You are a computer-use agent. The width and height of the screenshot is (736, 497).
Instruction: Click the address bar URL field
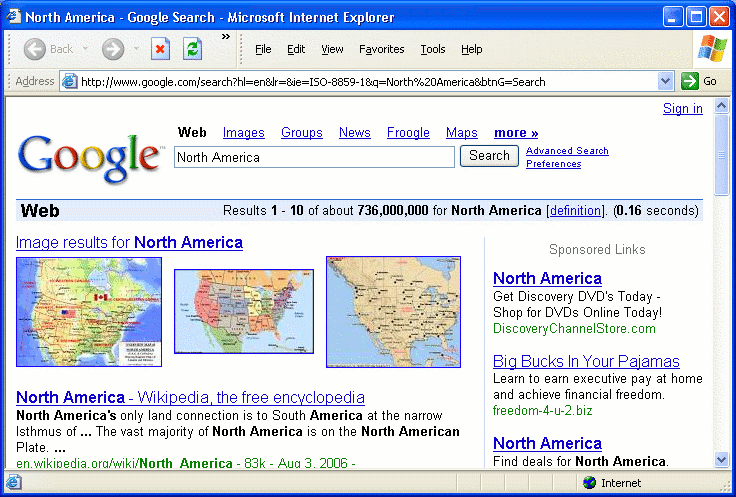pyautogui.click(x=367, y=82)
